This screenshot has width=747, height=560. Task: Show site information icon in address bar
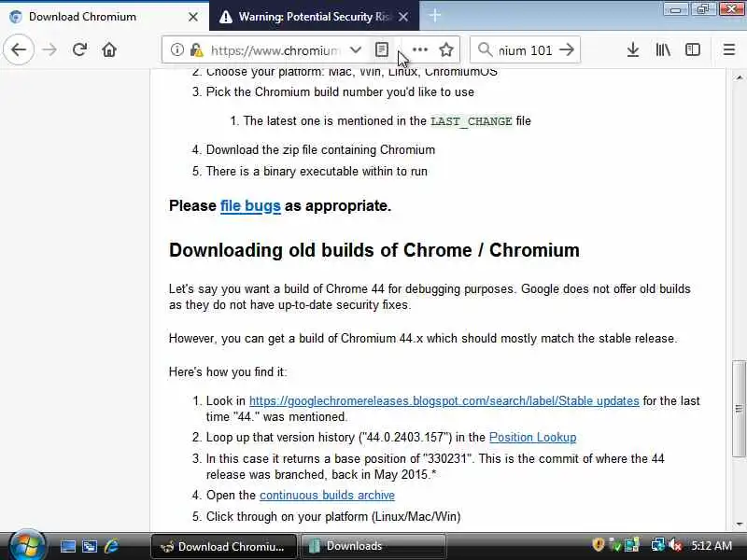177,49
